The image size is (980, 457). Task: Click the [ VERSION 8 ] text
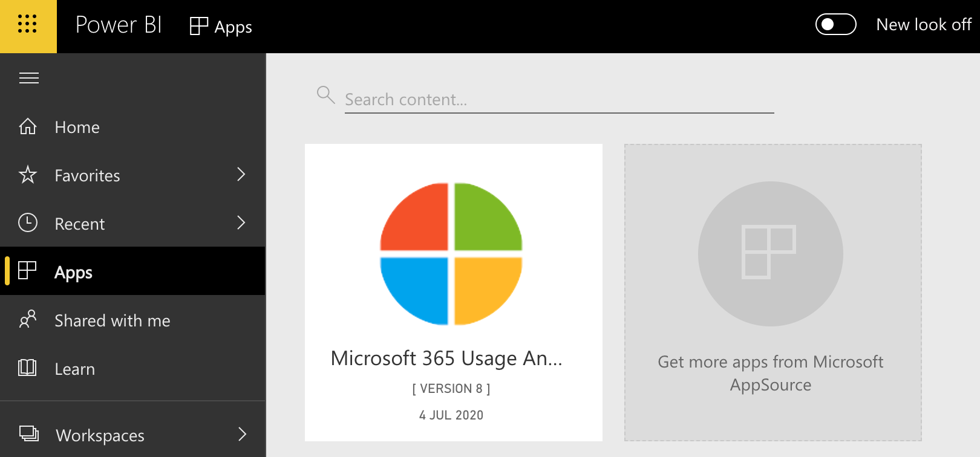[451, 389]
